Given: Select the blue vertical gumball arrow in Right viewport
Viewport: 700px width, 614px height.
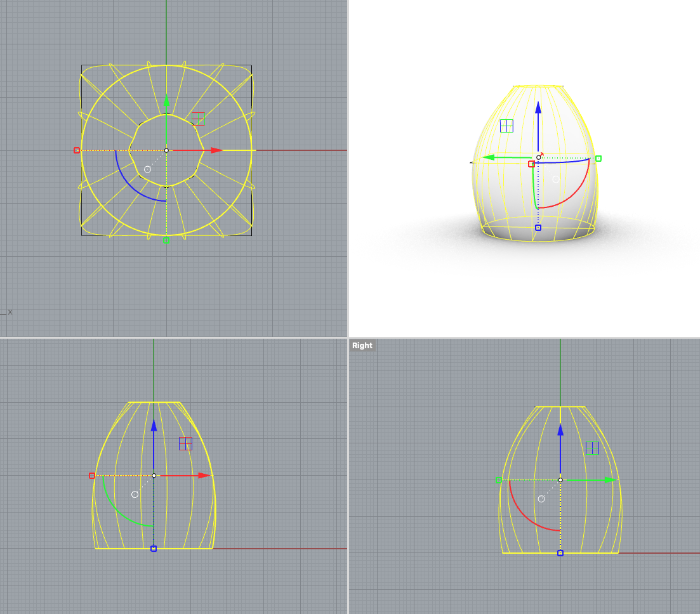Looking at the screenshot, I should [x=560, y=431].
